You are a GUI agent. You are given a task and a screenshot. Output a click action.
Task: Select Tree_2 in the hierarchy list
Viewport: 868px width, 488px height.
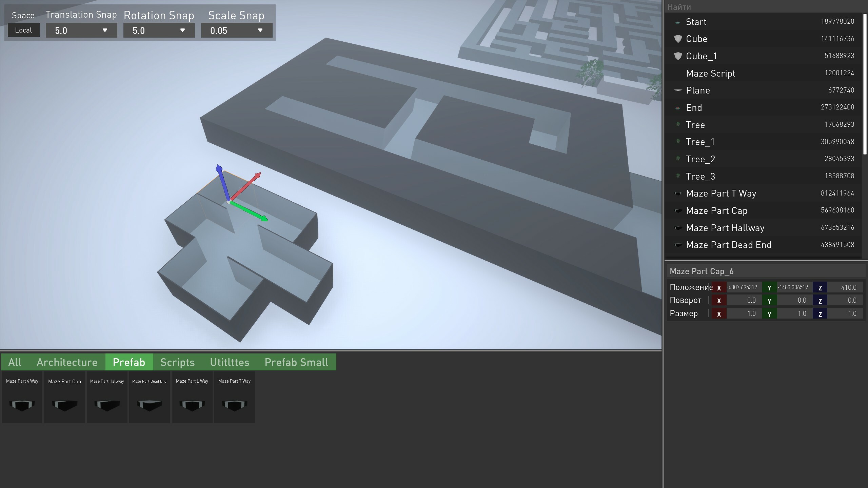click(x=700, y=159)
